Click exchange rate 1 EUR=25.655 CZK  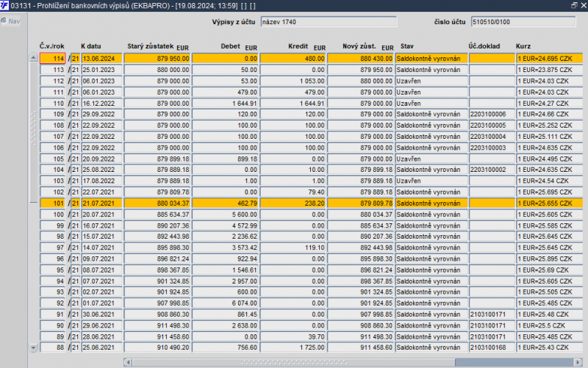pos(550,203)
